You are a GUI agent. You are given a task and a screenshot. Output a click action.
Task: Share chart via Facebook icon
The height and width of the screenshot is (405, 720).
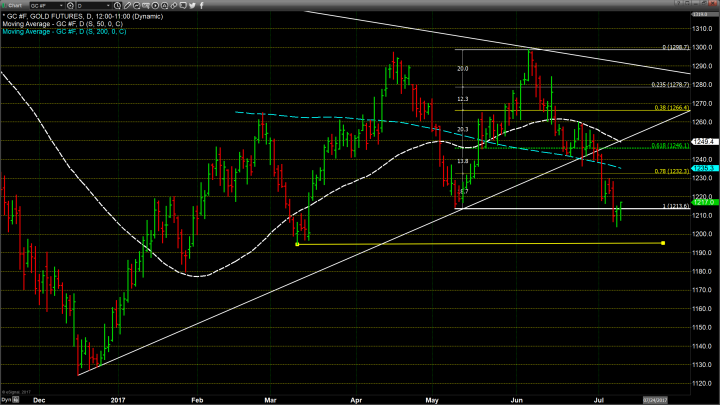202,6
